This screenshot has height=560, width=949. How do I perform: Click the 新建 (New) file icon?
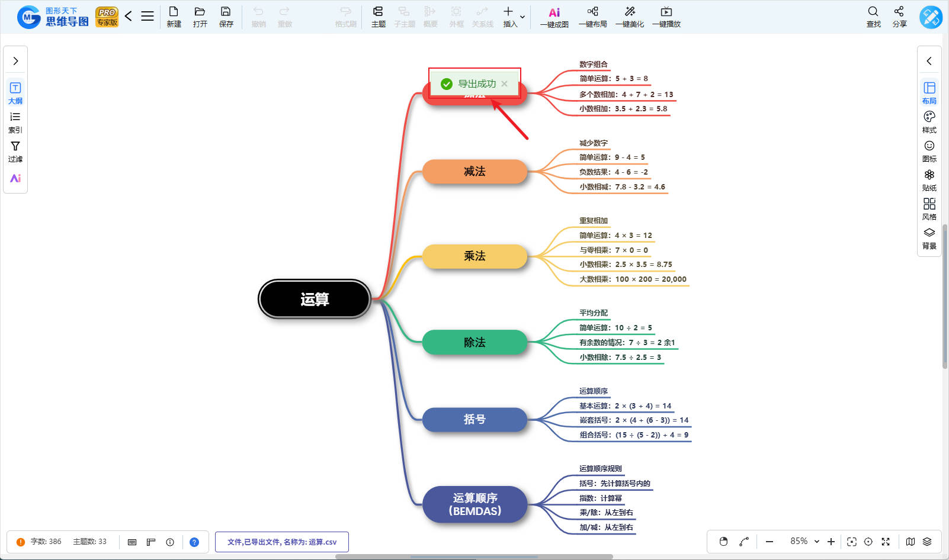[174, 17]
